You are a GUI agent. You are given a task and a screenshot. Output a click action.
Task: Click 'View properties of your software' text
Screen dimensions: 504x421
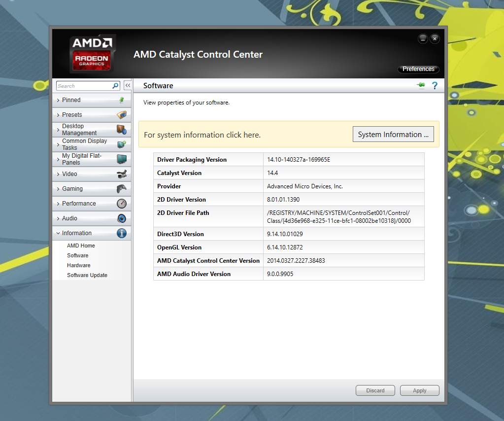point(186,103)
